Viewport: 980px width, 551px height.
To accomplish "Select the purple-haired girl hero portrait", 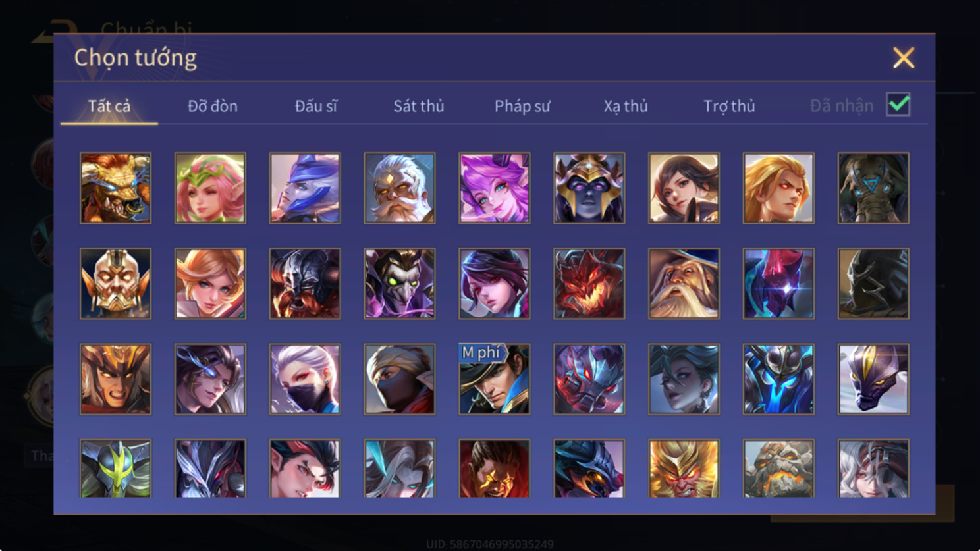I will point(495,188).
